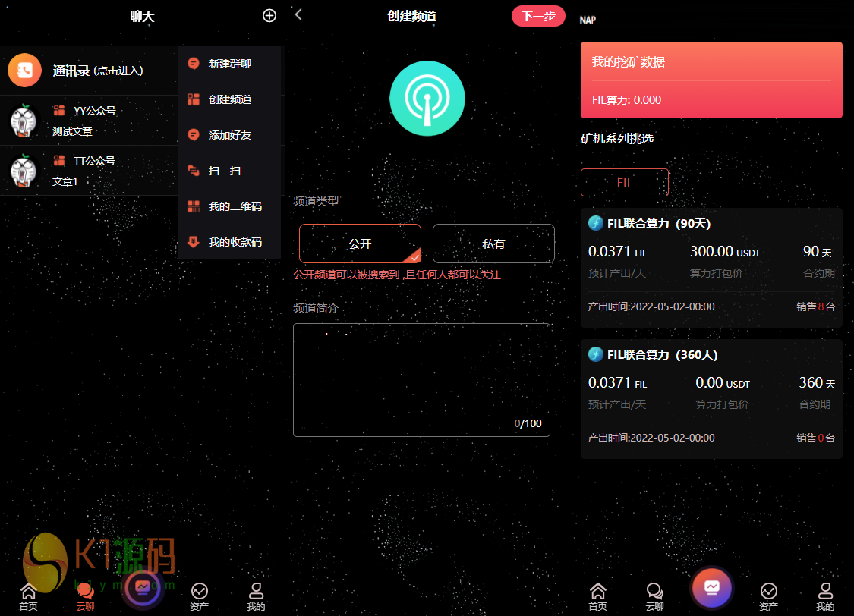Click center round button in left bottom bar

[143, 588]
